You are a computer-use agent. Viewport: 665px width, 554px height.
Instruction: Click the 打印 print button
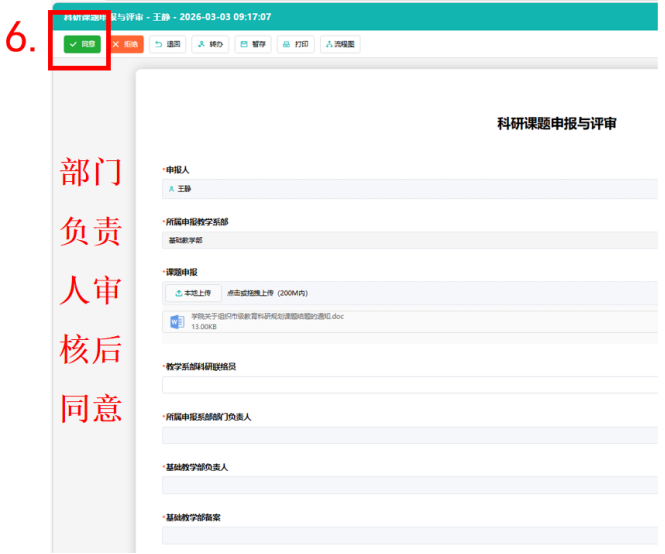pos(253,45)
